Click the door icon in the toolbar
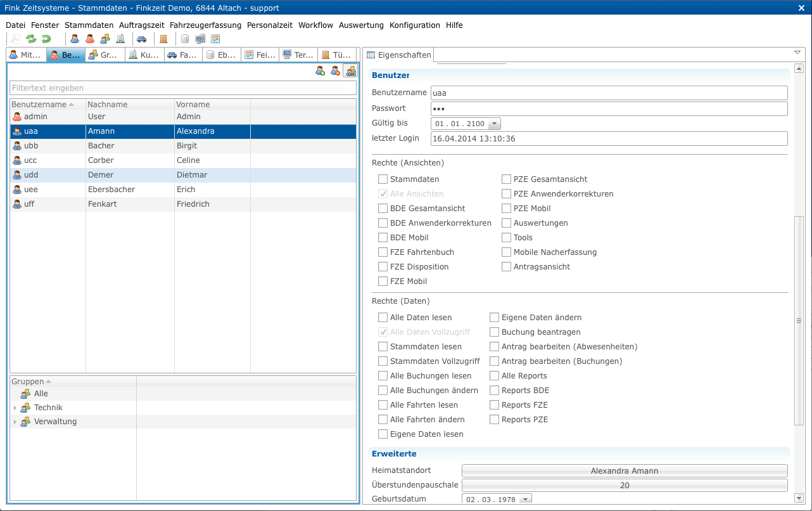 click(163, 39)
